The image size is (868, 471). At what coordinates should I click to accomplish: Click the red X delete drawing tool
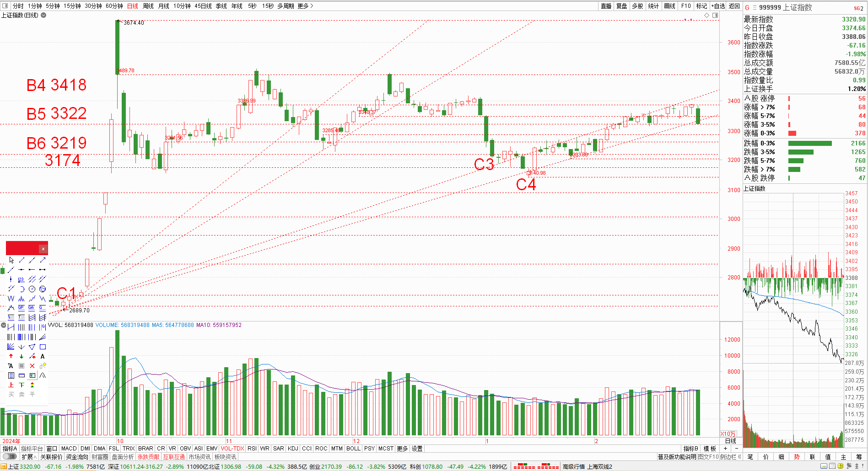pyautogui.click(x=32, y=366)
